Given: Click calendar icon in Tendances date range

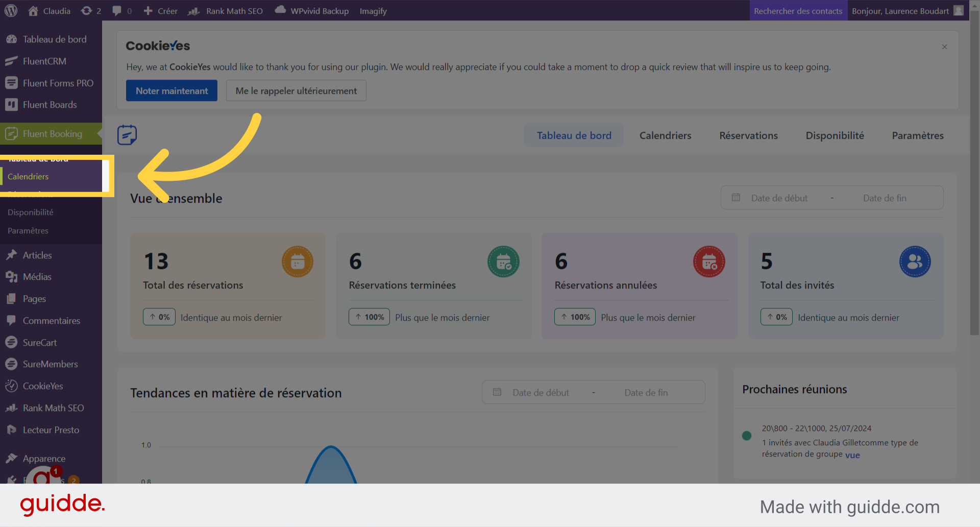Looking at the screenshot, I should click(497, 392).
